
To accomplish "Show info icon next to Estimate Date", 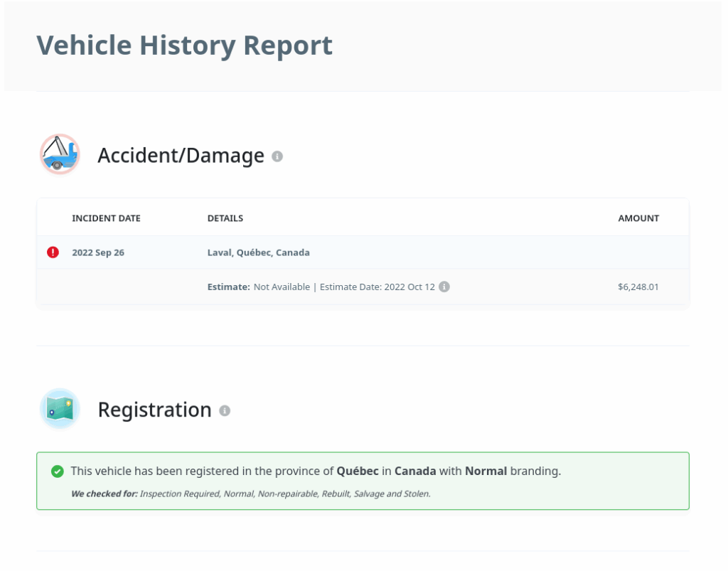I will click(x=444, y=287).
